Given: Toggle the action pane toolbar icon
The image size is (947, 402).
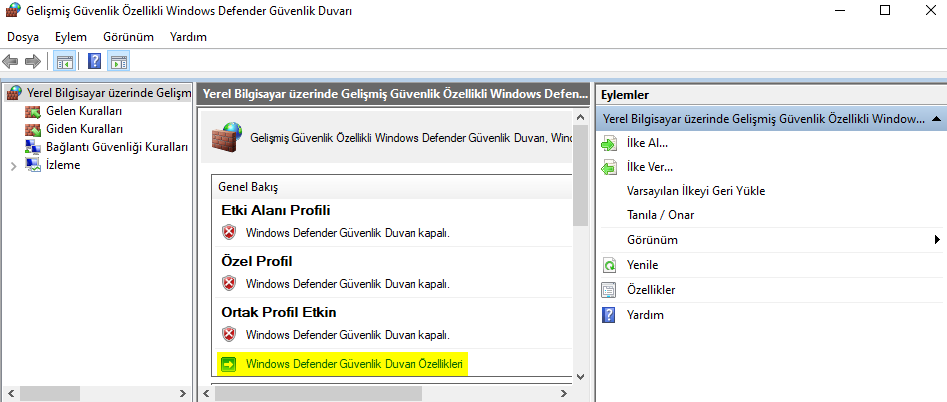Looking at the screenshot, I should 118,61.
